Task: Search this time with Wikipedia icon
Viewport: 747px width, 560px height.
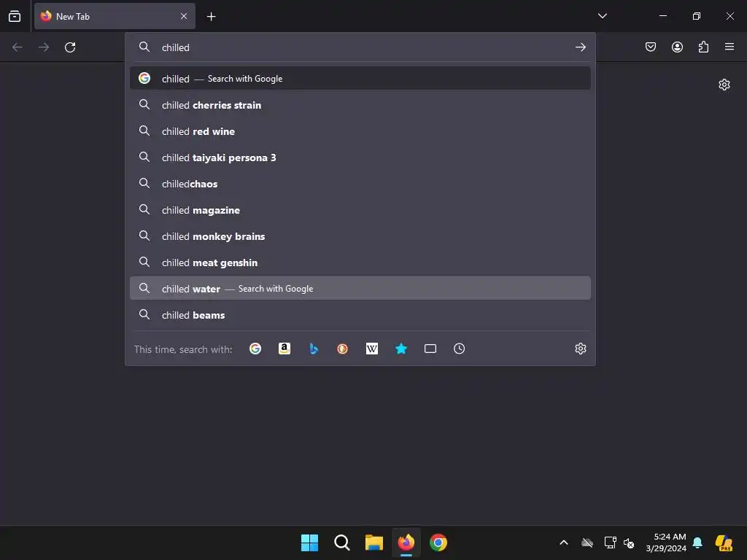Action: [x=371, y=349]
